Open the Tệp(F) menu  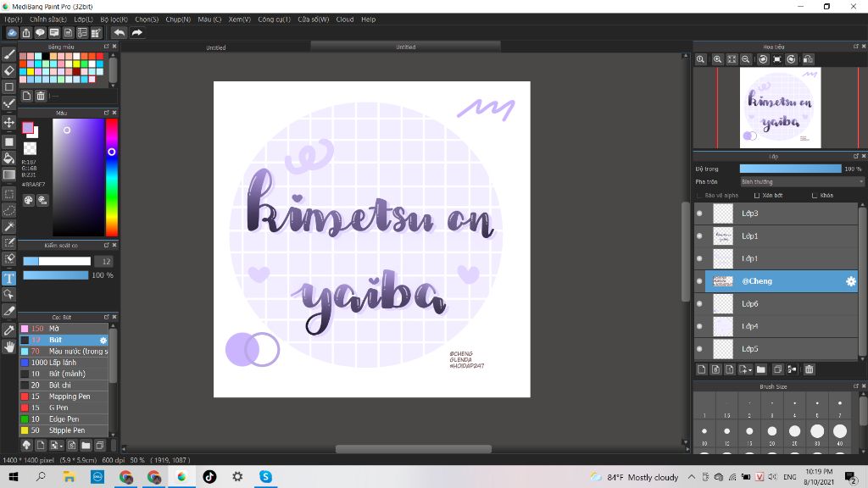tap(14, 19)
